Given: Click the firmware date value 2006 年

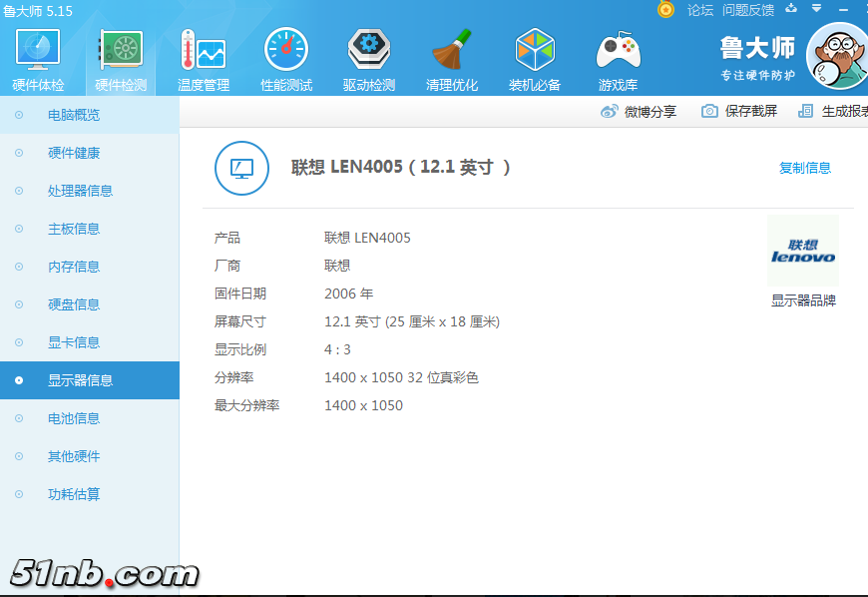Looking at the screenshot, I should tap(349, 294).
